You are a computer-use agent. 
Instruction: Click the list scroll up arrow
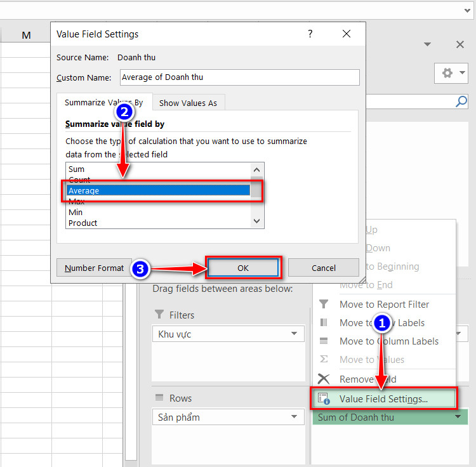pyautogui.click(x=257, y=169)
